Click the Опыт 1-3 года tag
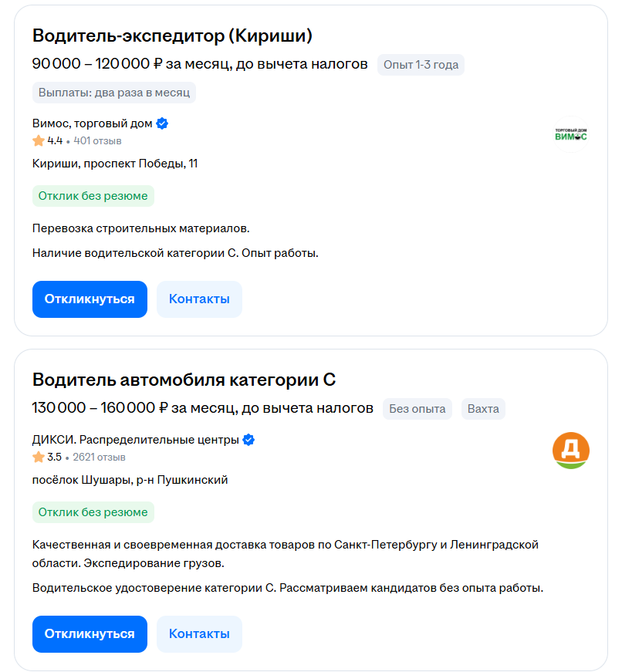This screenshot has height=672, width=622. pyautogui.click(x=421, y=65)
